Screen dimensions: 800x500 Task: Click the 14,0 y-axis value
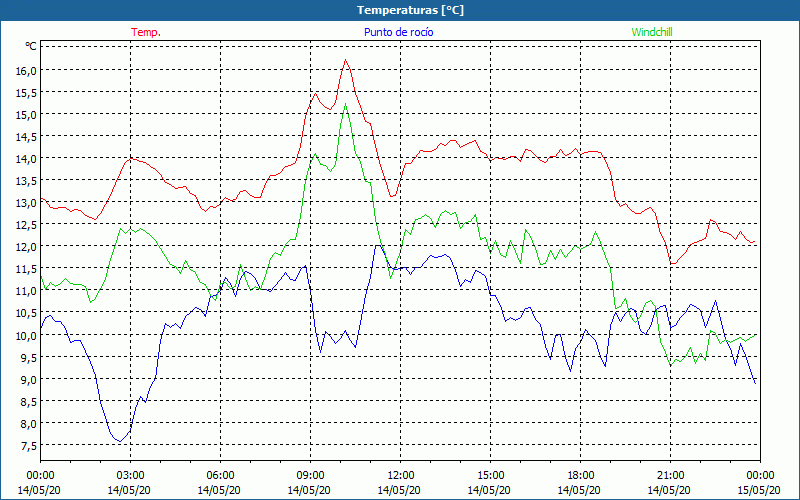click(26, 159)
